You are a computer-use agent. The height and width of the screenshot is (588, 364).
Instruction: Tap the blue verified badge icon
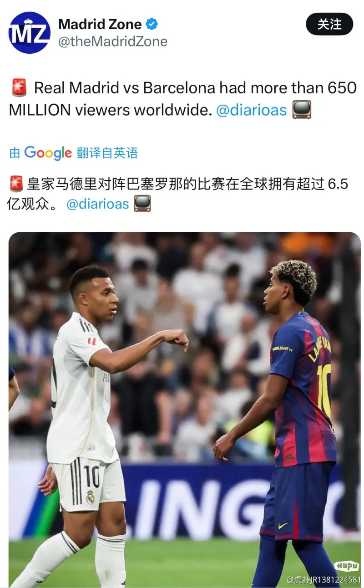coord(152,24)
